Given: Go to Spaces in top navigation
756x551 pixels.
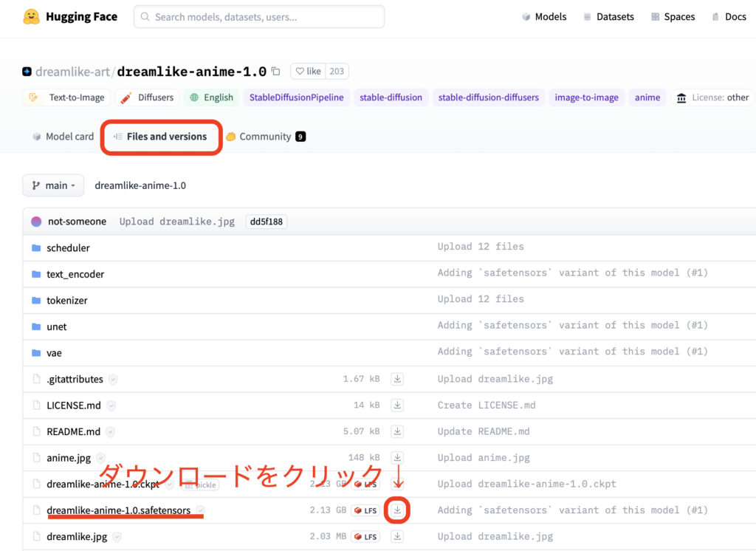Looking at the screenshot, I should [x=673, y=17].
